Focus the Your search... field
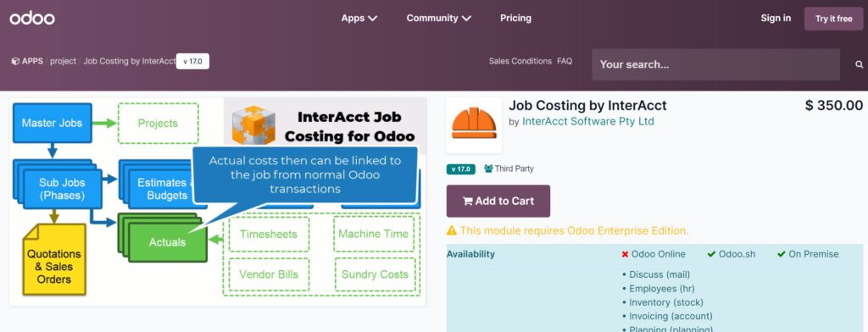 click(715, 64)
